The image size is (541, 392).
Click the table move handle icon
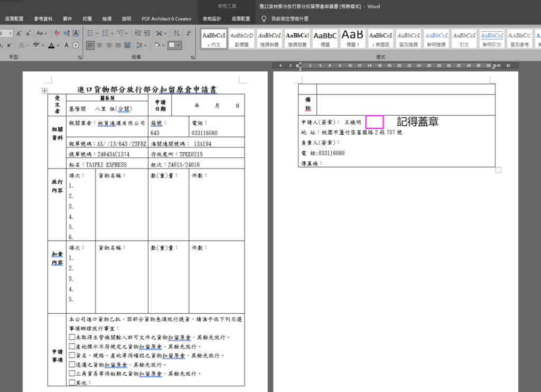pyautogui.click(x=44, y=91)
